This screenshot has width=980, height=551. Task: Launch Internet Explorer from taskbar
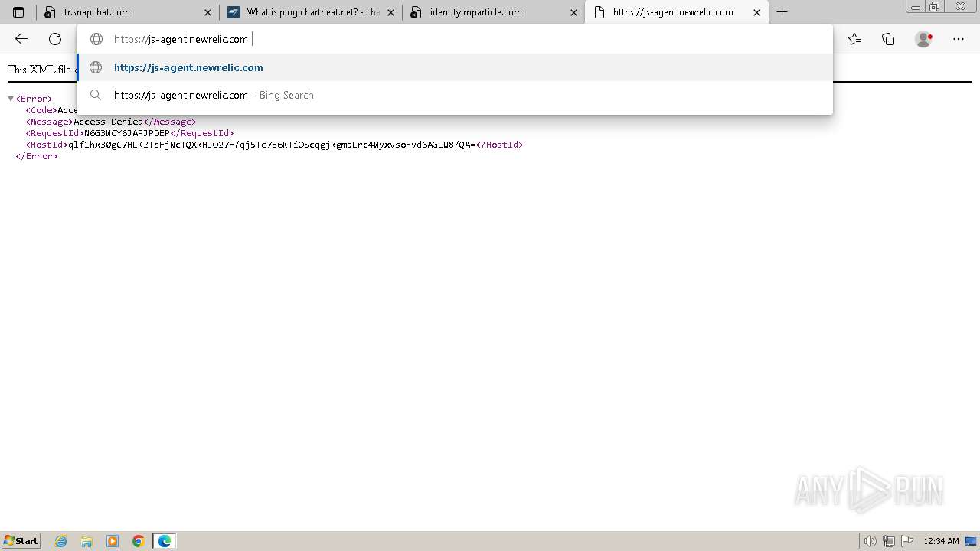[x=60, y=541]
